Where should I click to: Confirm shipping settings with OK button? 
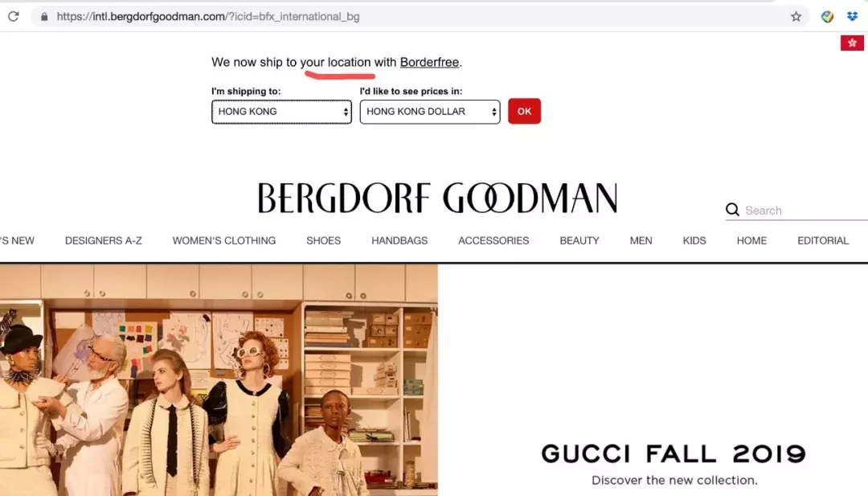point(524,111)
